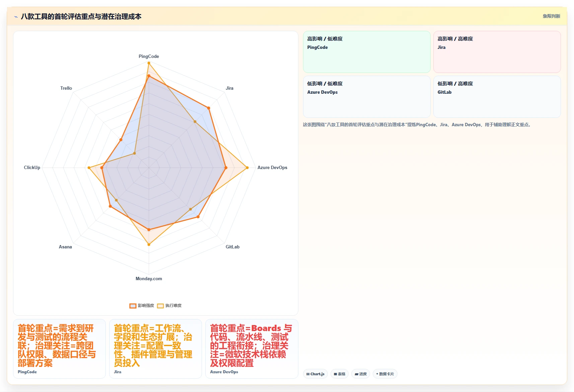Screen dimensions: 574x392
Task: Select the 高影响 / 低难度 quadrant card with PingCode
Action: (x=367, y=52)
